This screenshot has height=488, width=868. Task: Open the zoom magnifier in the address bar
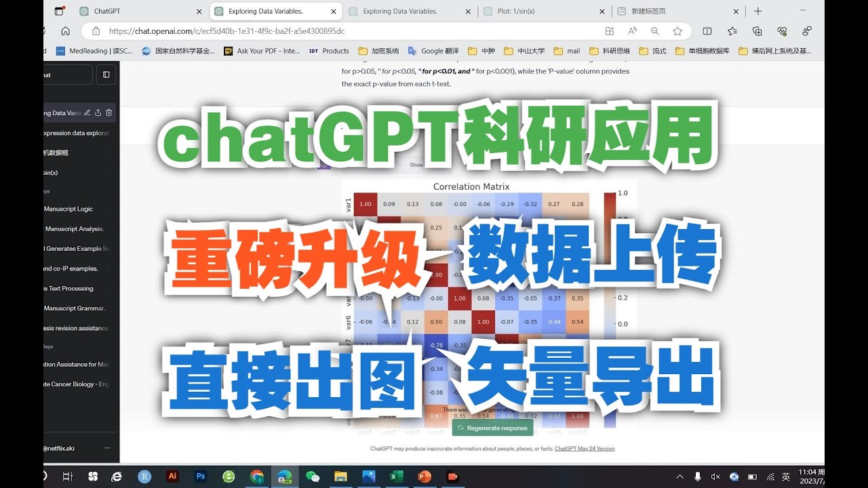click(654, 31)
